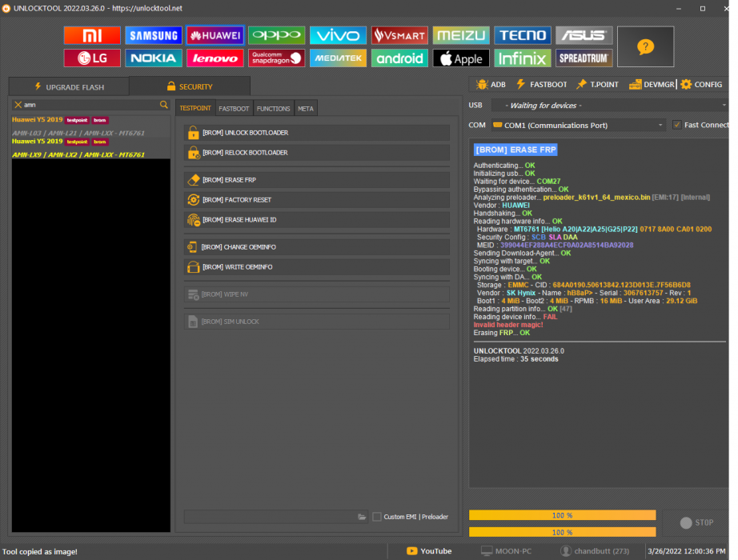738x560 pixels.
Task: Select the Apple brand icon
Action: pos(461,58)
